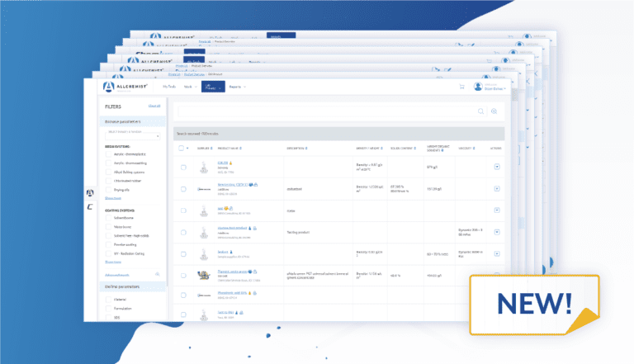Select the 'C' icon in the left sidebar
634x364 pixels.
pos(90,206)
